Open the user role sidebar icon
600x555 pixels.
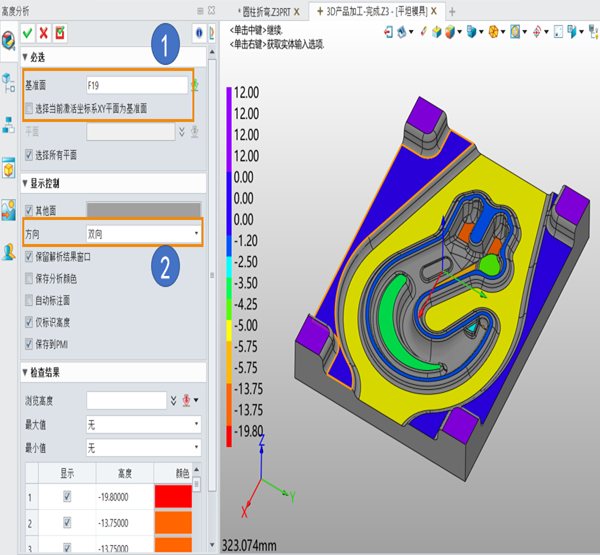8,252
